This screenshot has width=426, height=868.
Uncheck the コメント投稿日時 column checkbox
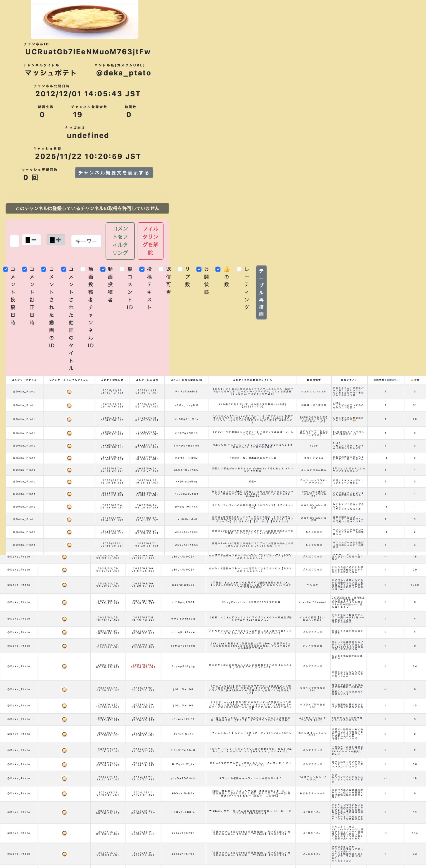[x=6, y=269]
